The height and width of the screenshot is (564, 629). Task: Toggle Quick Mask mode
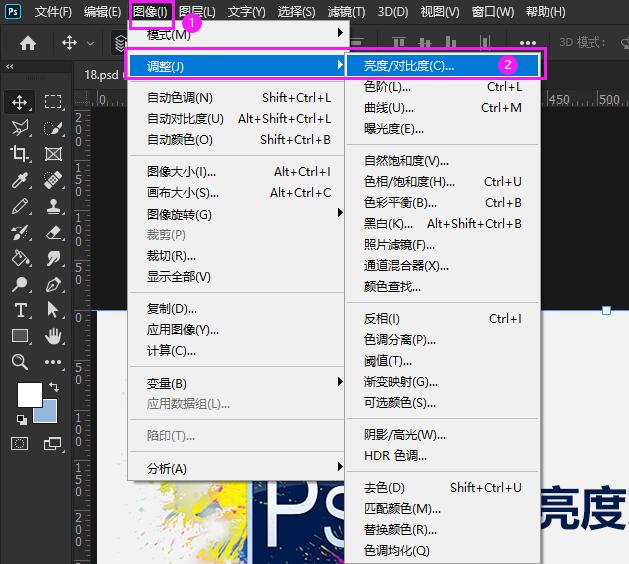coord(19,443)
